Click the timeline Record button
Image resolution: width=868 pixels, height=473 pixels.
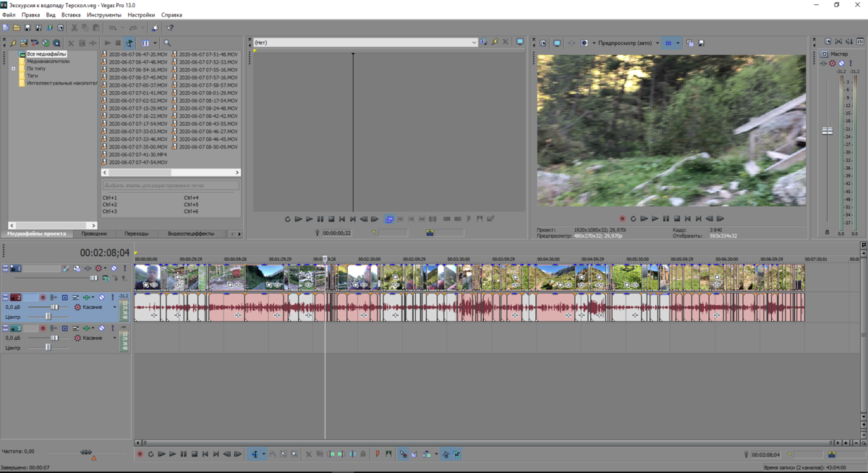140,454
